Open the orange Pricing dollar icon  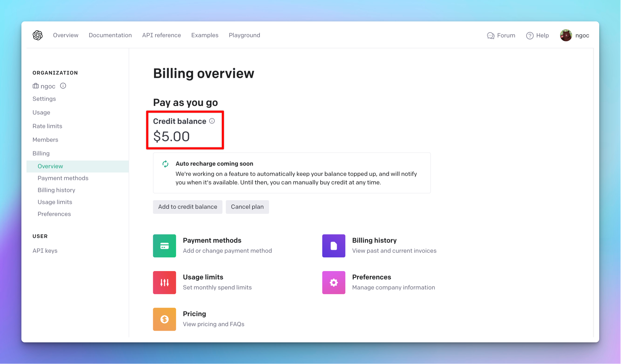click(x=164, y=319)
